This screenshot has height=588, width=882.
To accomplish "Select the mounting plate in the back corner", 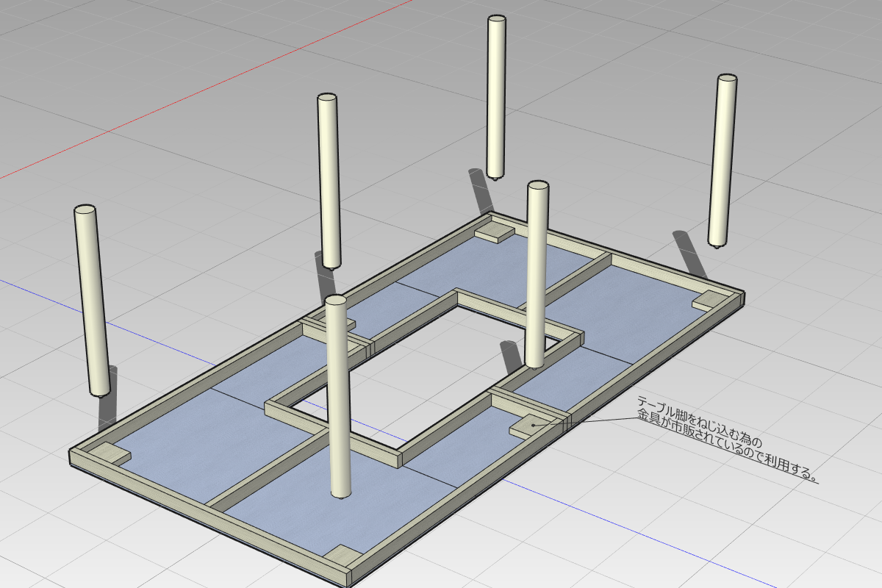I will pyautogui.click(x=495, y=233).
